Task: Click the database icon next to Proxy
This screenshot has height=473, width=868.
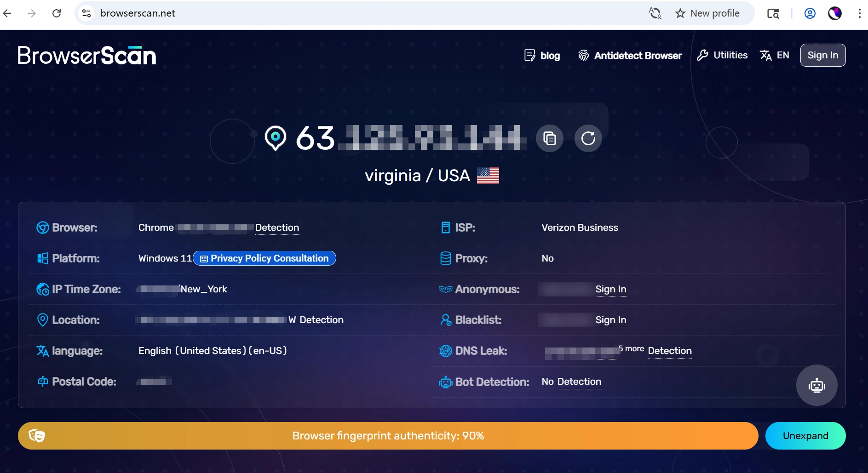Action: 446,258
